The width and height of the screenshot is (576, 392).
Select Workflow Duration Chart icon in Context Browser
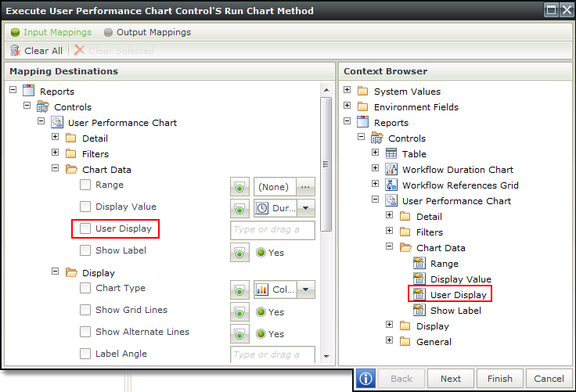391,169
